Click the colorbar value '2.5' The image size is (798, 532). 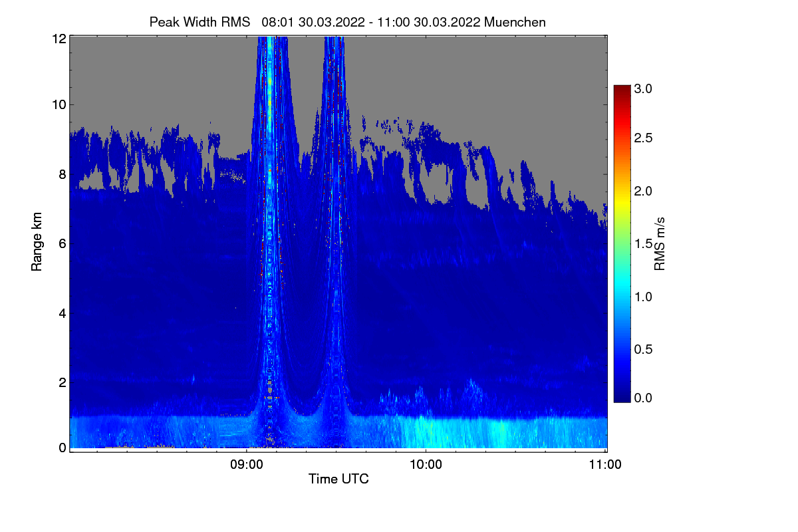tap(643, 138)
